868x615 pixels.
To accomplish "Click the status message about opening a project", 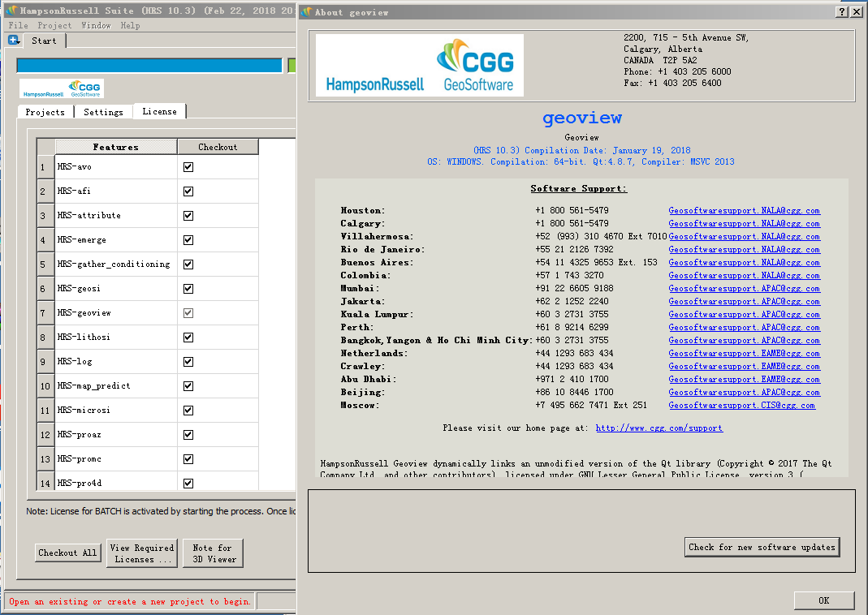I will coord(130,602).
